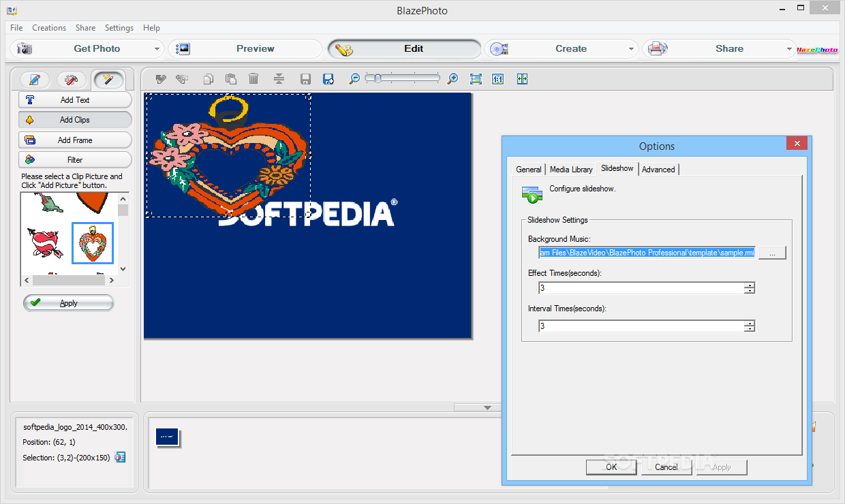Open the Share dropdown arrow
The image size is (845, 504).
click(790, 49)
